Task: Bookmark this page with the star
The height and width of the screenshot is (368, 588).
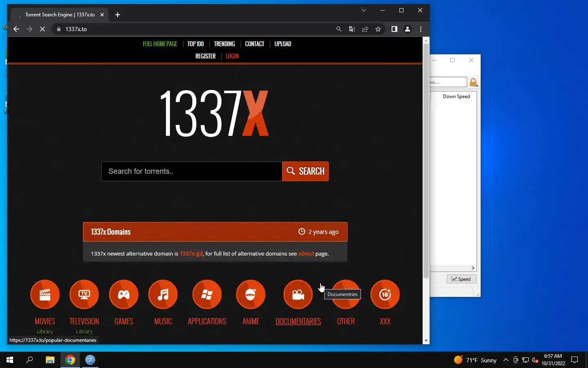Action: coord(378,29)
